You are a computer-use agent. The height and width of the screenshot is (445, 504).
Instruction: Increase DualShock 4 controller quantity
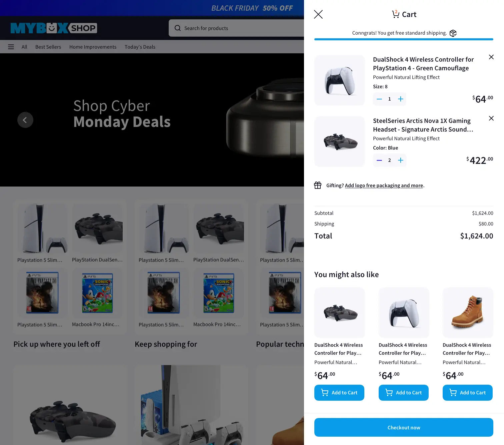point(401,99)
